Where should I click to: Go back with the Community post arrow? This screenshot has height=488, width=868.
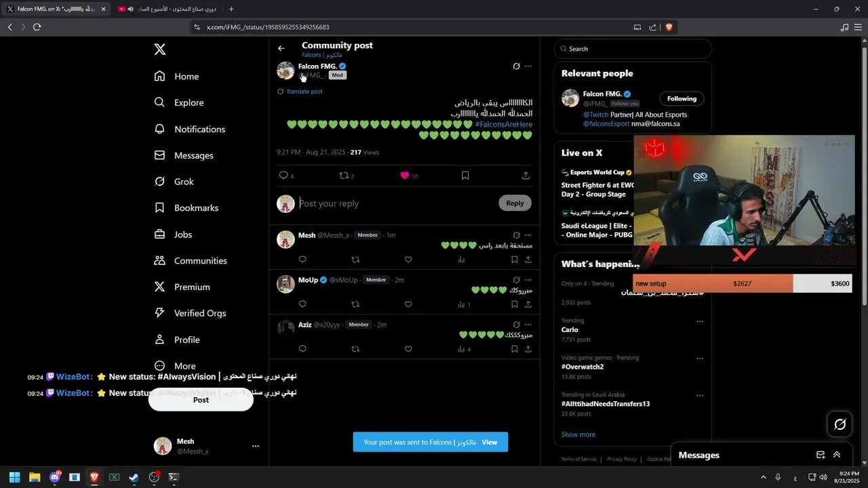coord(281,48)
